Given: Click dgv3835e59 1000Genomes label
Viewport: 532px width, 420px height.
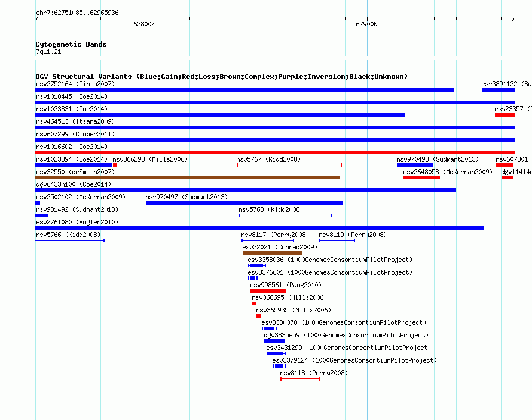Looking at the screenshot, I should 346,335.
